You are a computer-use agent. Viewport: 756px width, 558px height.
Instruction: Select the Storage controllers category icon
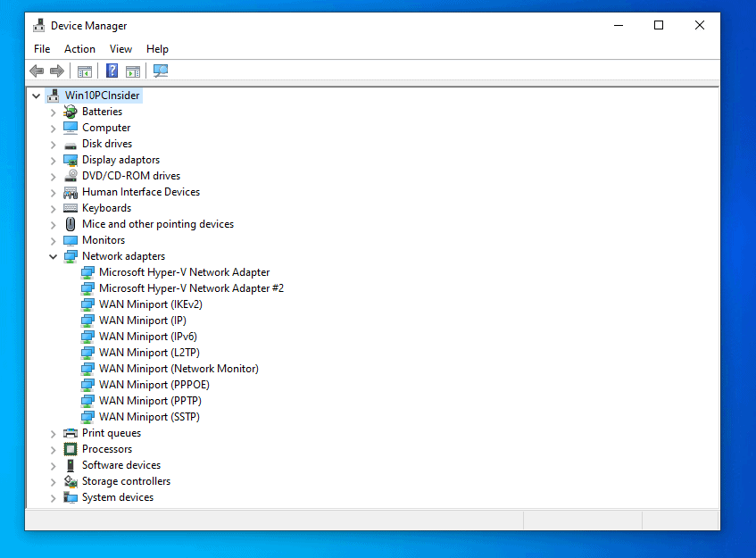71,481
